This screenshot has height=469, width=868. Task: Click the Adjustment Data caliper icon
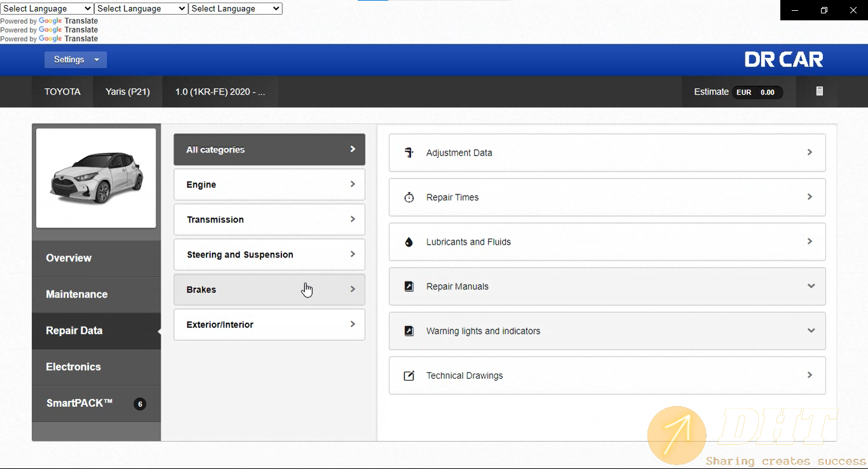pyautogui.click(x=409, y=153)
